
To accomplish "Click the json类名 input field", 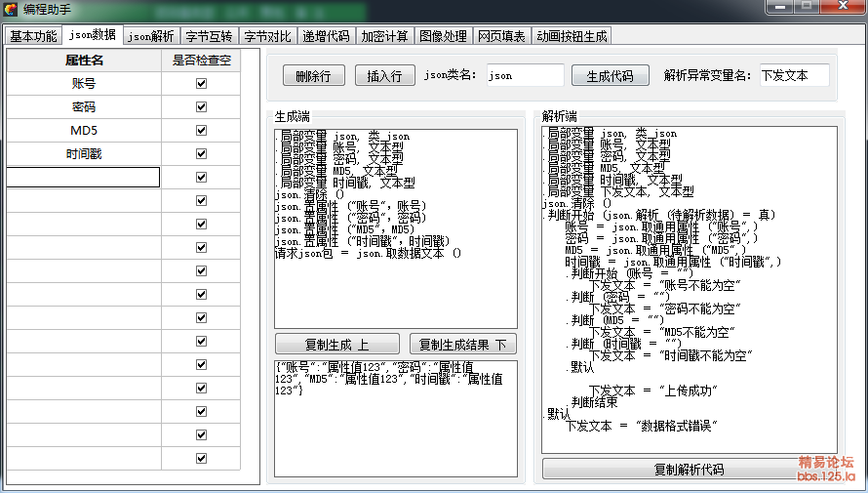I will (x=525, y=75).
